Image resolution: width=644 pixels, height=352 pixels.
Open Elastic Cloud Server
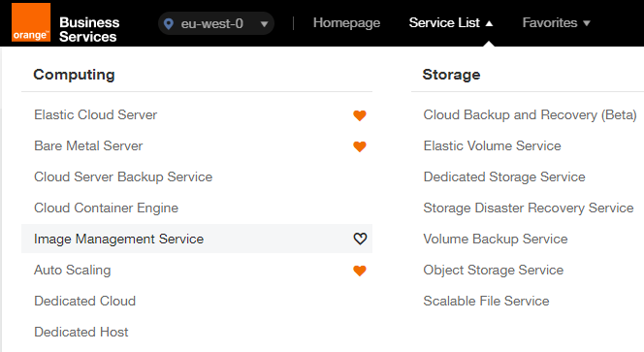pos(95,114)
